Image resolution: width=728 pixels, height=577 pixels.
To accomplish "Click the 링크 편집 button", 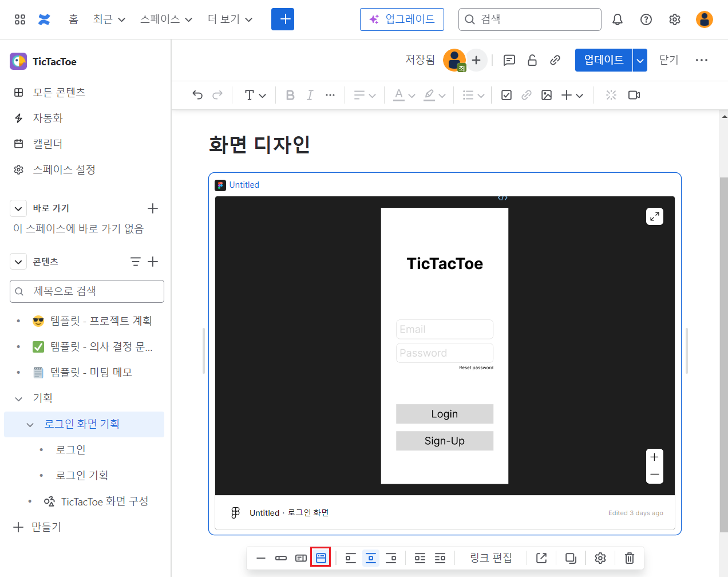I will 491,558.
